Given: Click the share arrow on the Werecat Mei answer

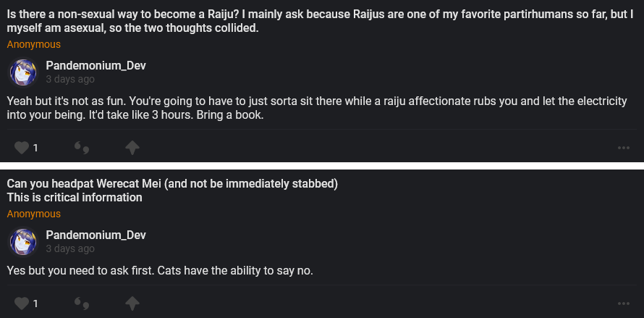Looking at the screenshot, I should pos(132,303).
